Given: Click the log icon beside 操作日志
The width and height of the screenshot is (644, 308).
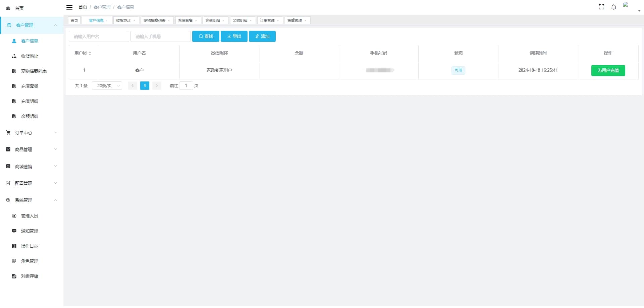Looking at the screenshot, I should (14, 246).
